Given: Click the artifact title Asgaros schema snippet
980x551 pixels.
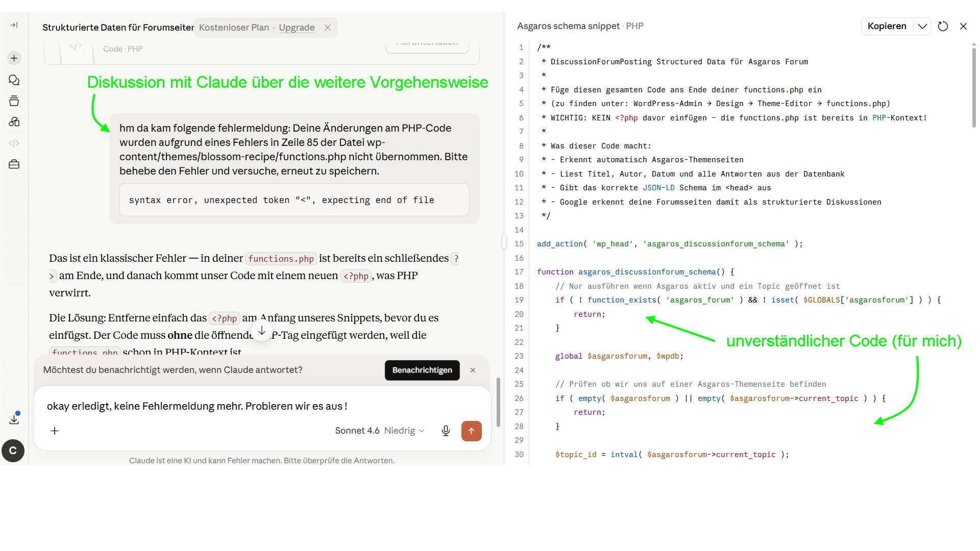Looking at the screenshot, I should tap(568, 26).
